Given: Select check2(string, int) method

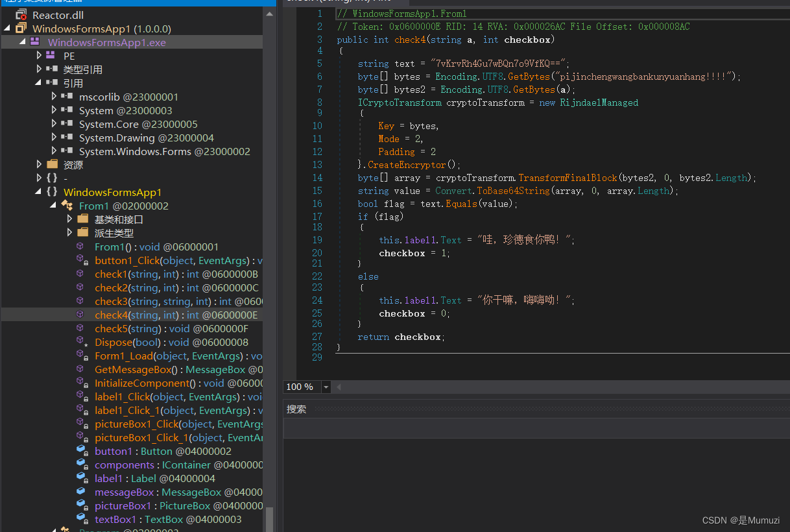Looking at the screenshot, I should click(176, 287).
